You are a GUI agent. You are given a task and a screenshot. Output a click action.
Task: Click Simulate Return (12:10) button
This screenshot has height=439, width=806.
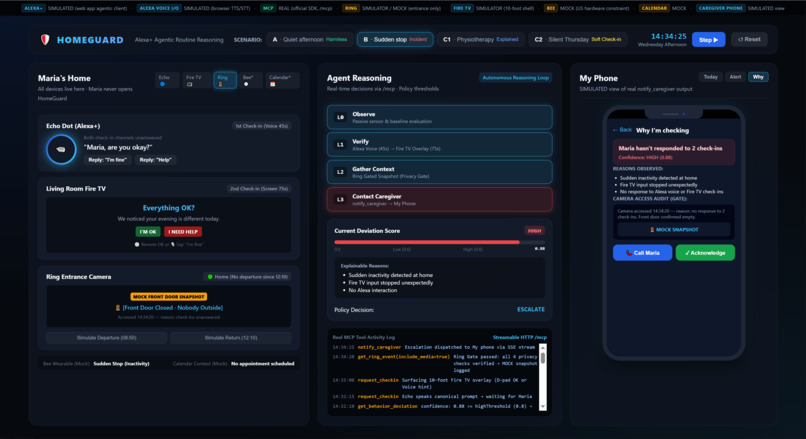coord(231,338)
